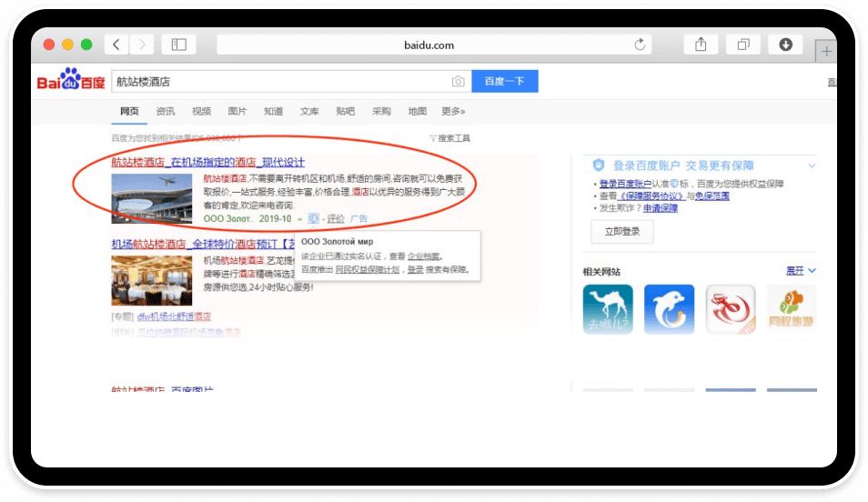Screen dimensions: 868x502
Task: Open camera image search icon
Action: click(x=458, y=81)
